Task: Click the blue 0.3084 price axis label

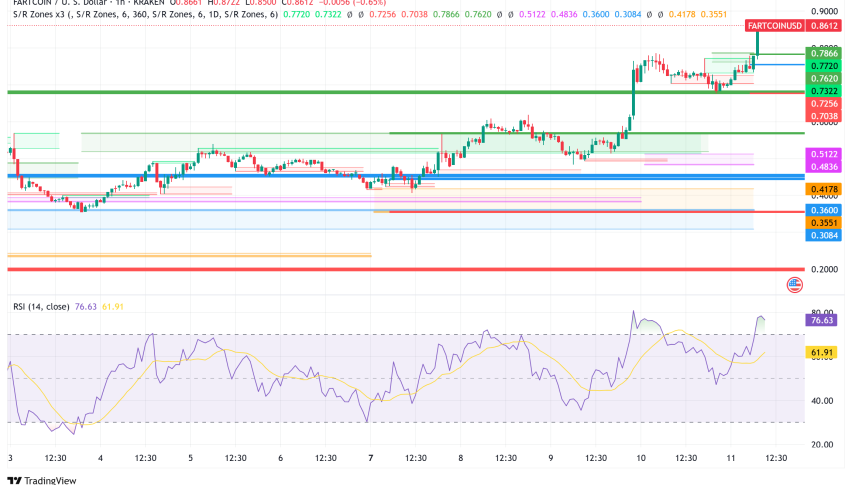Action: coord(824,235)
